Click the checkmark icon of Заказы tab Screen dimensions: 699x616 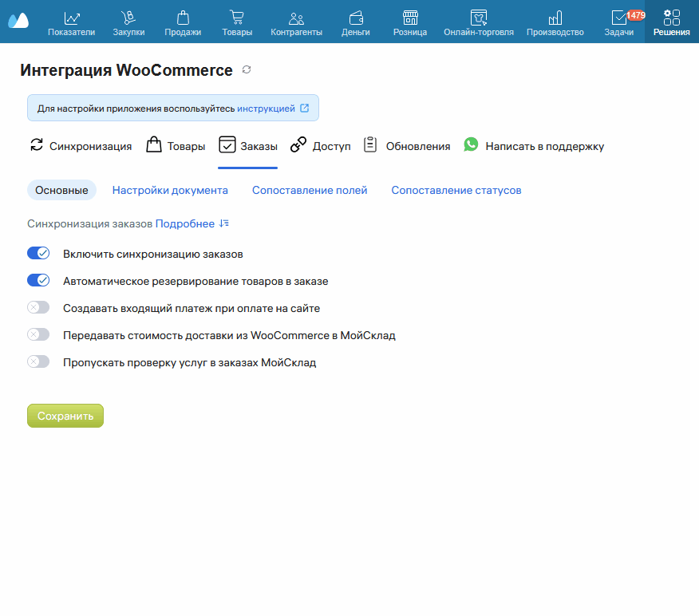(227, 145)
